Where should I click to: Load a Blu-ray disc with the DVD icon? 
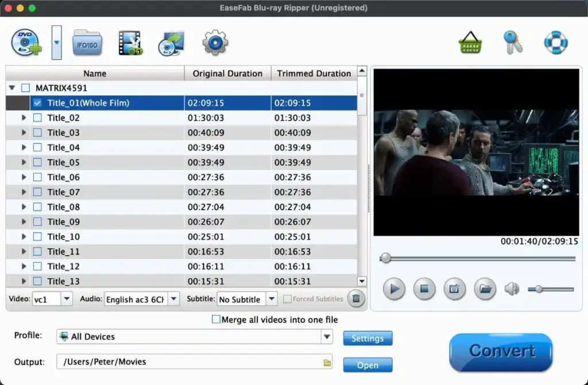point(25,42)
